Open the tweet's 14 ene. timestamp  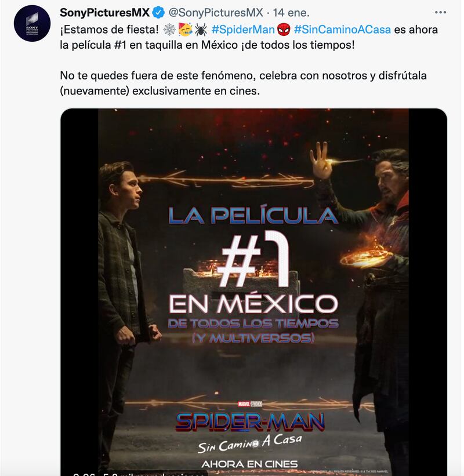coord(291,13)
